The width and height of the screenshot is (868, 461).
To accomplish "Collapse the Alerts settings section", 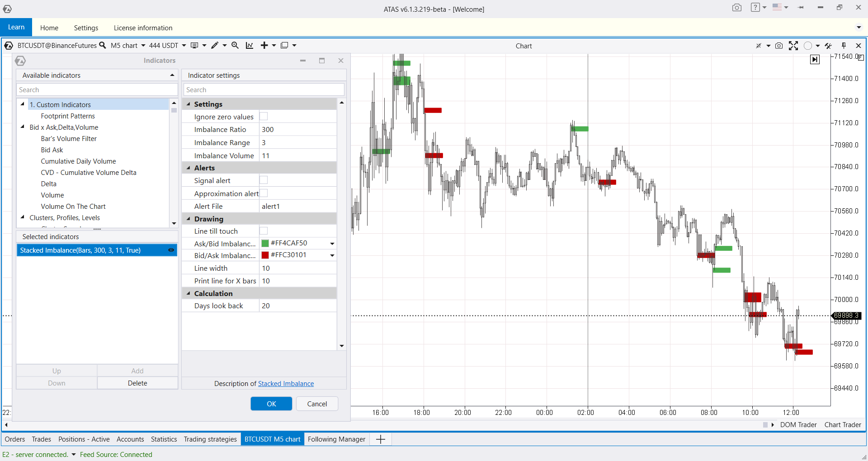I will pyautogui.click(x=189, y=168).
